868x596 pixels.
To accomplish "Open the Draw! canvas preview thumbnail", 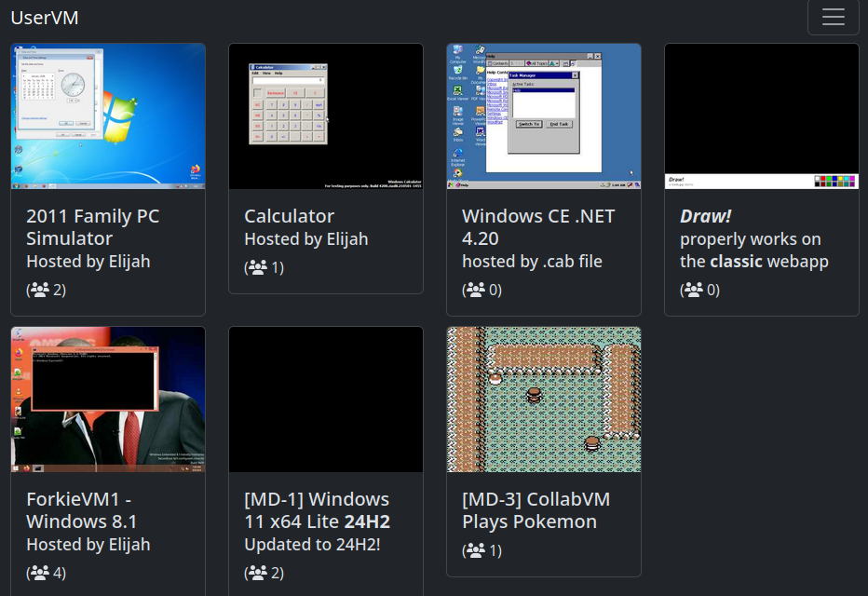I will coord(762,116).
